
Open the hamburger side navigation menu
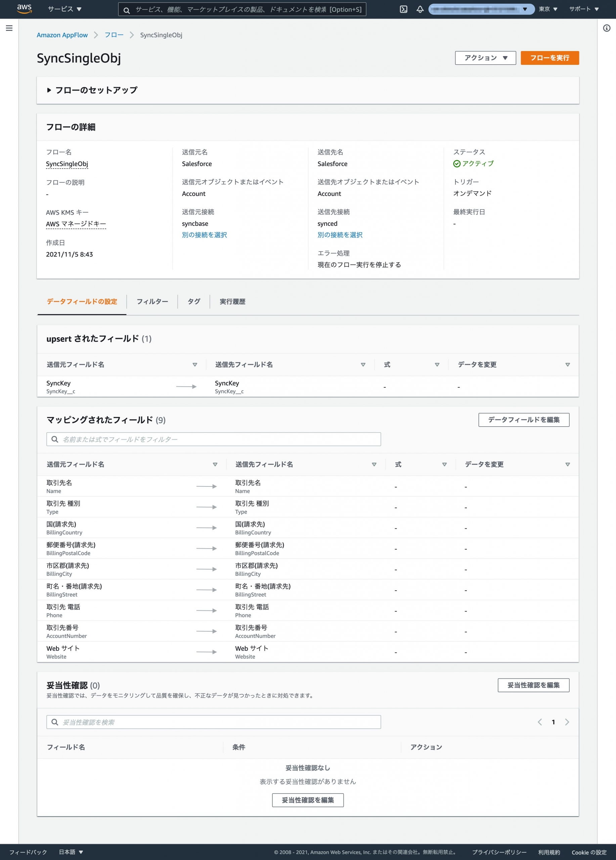(x=9, y=28)
